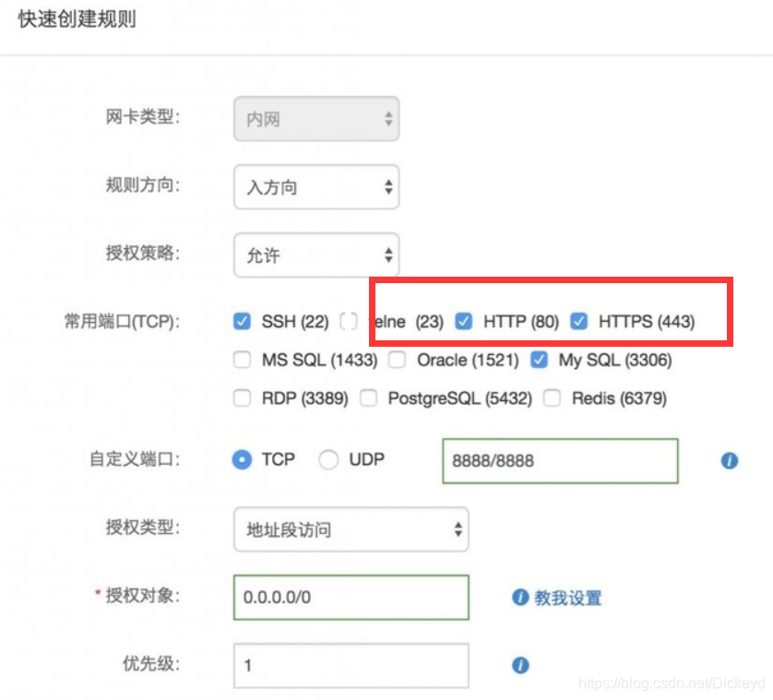Open the 规则方向 dropdown showing 入方向
773x700 pixels.
tap(316, 187)
